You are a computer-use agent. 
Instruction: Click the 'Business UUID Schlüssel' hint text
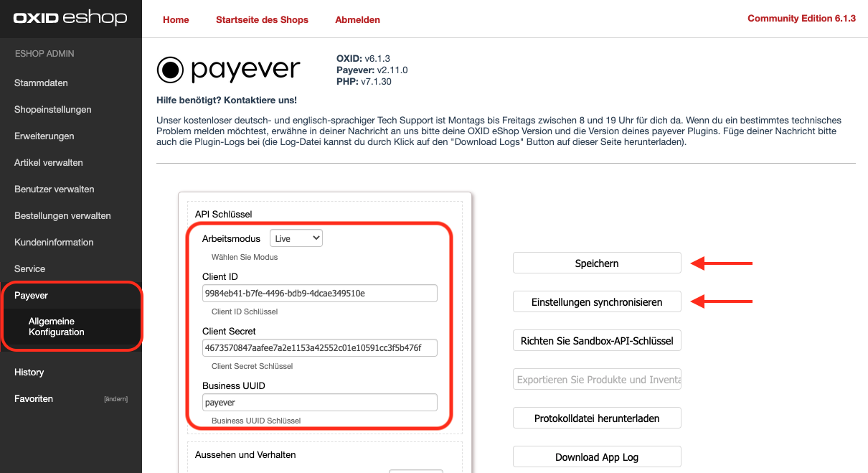256,421
